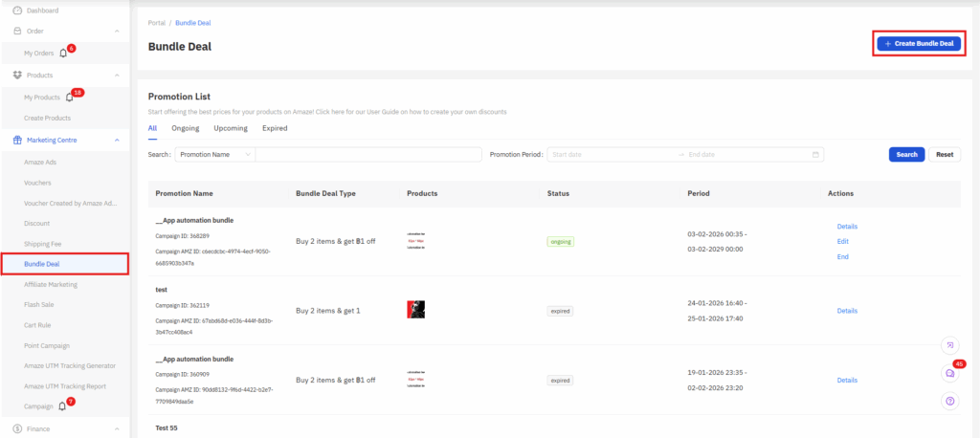Click the bell icon beside My Orders
This screenshot has width=980, height=438.
pyautogui.click(x=63, y=54)
